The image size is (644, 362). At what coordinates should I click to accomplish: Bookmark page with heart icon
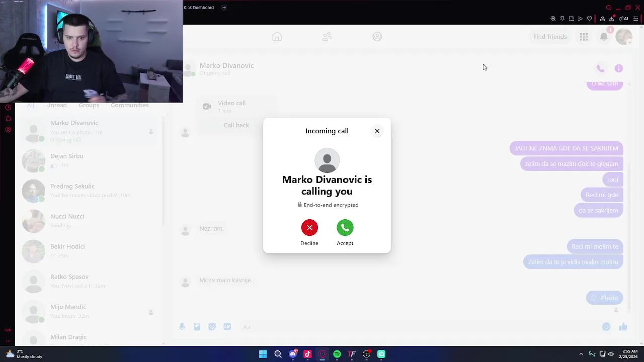589,19
